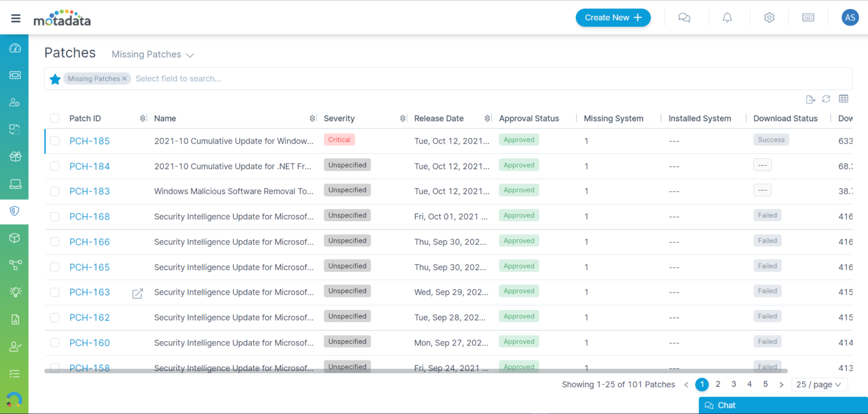Open the AS user profile menu
Screen dimensions: 868x414
850,17
